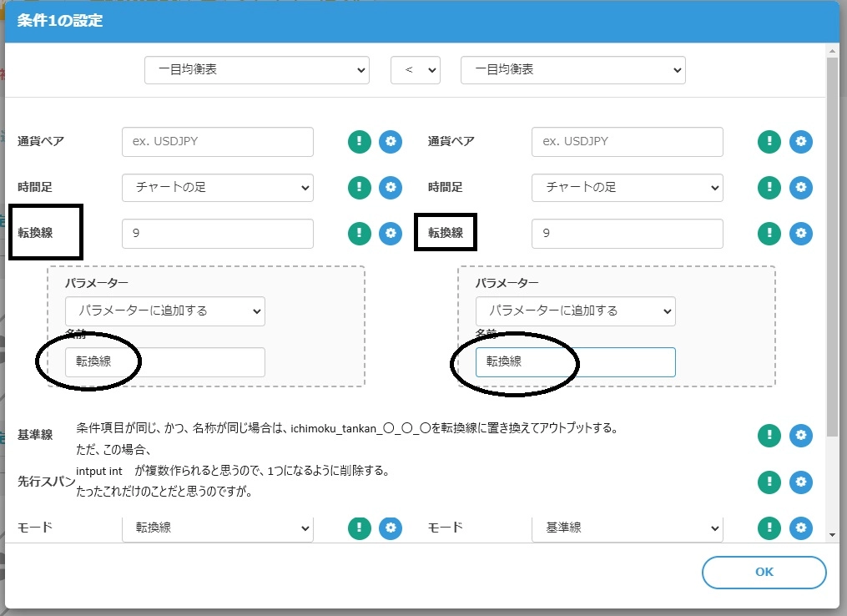Open the comparison operator '<' dropdown
The width and height of the screenshot is (847, 616).
[x=415, y=70]
